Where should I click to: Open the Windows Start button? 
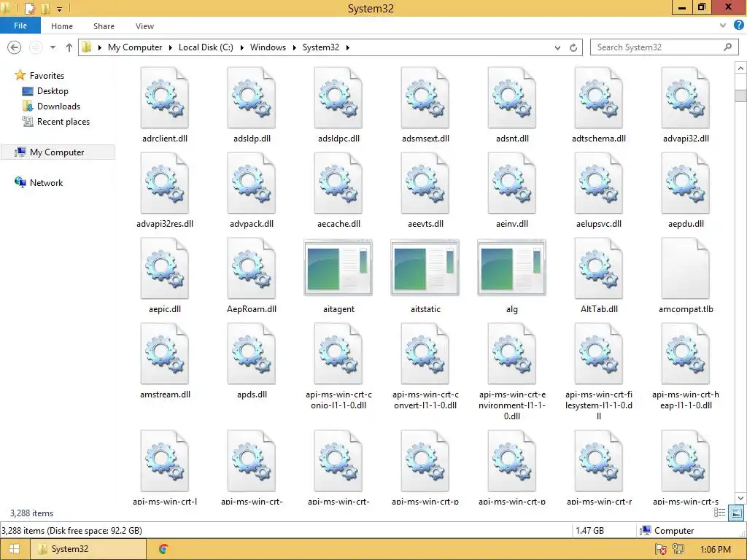14,549
